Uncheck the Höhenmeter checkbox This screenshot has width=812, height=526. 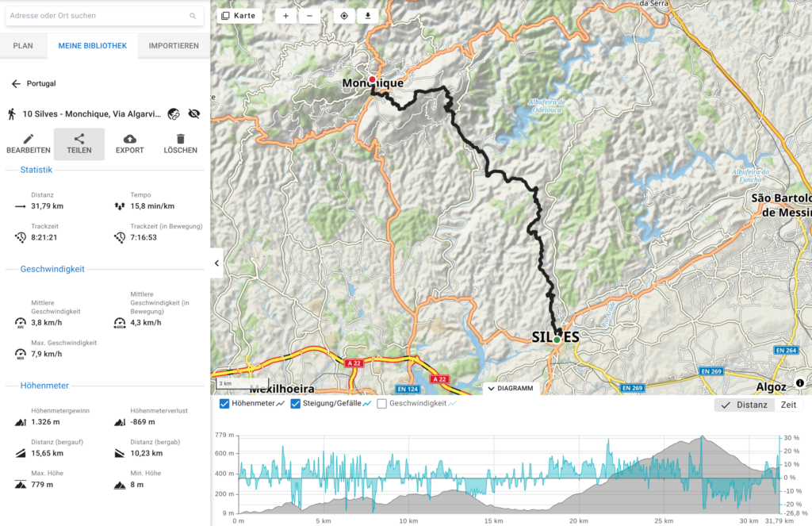[224, 405]
